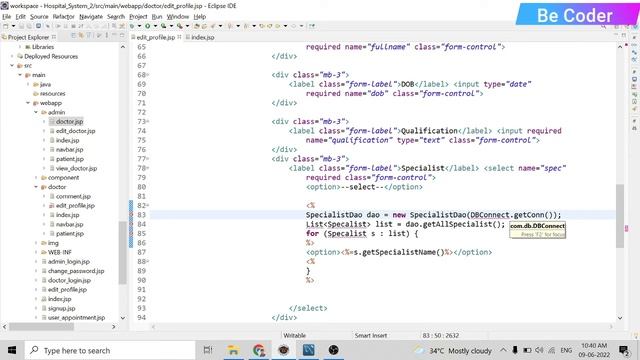
Task: Click the Windows search box
Action: (110, 350)
